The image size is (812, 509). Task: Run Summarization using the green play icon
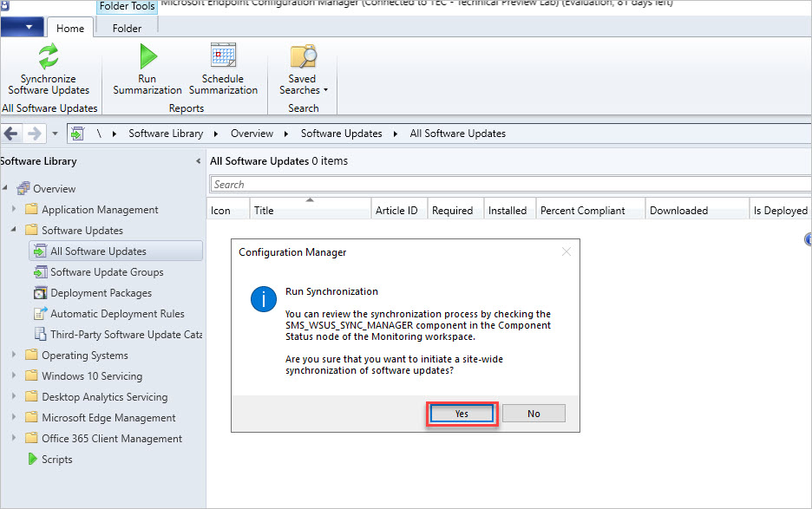148,55
